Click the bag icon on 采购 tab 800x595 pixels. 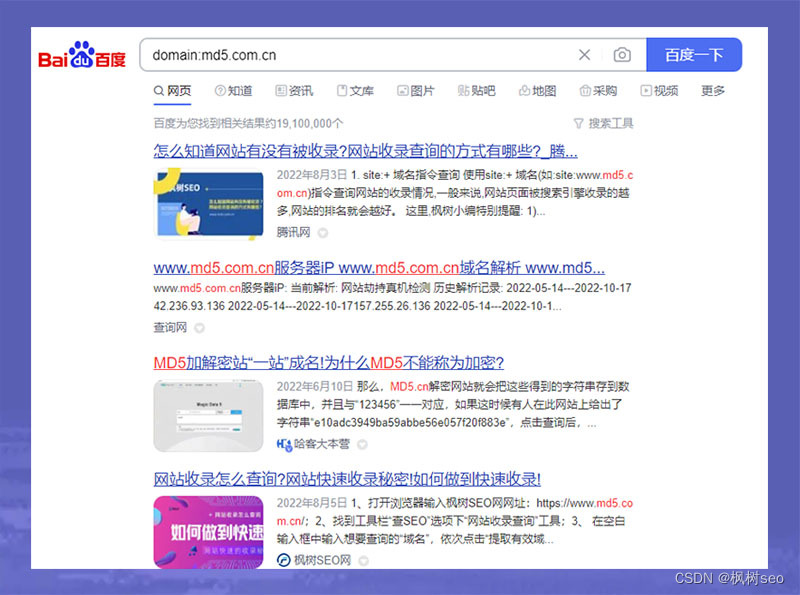point(585,91)
